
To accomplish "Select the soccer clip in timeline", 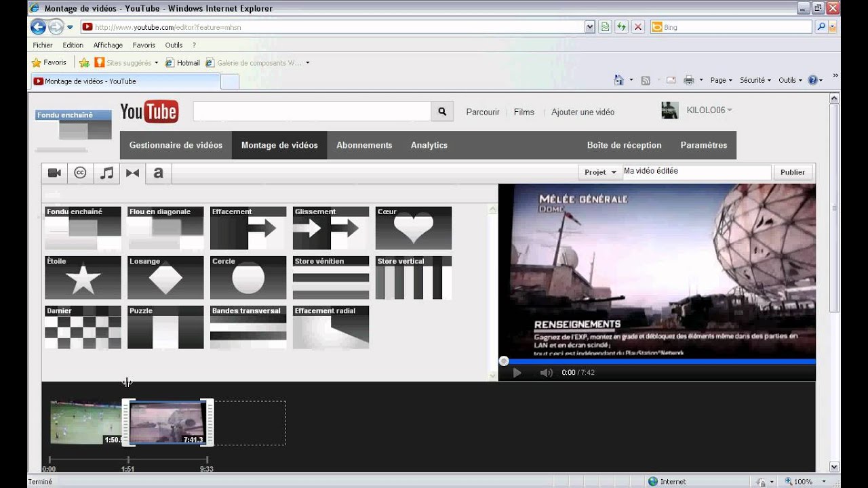I will click(x=86, y=422).
